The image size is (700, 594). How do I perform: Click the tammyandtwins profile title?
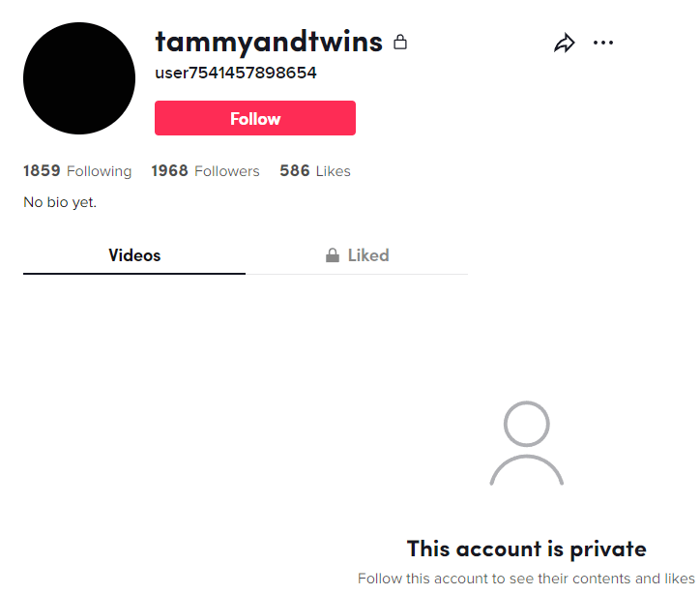tap(269, 42)
